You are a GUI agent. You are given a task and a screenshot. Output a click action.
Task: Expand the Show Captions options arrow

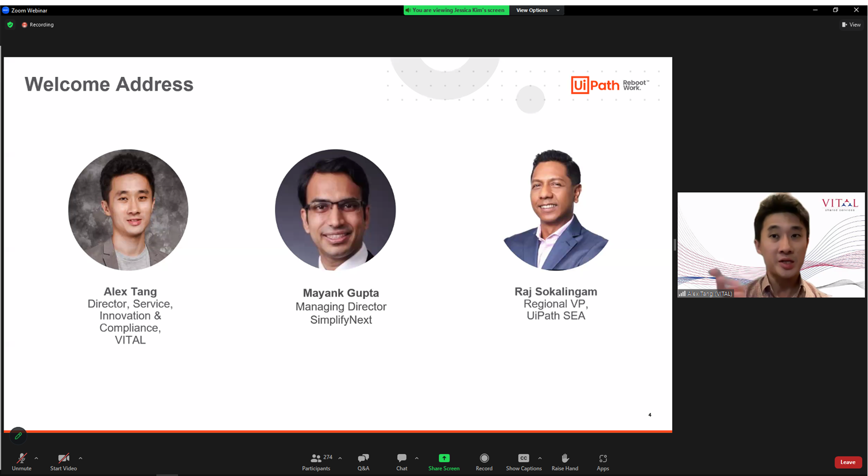540,458
